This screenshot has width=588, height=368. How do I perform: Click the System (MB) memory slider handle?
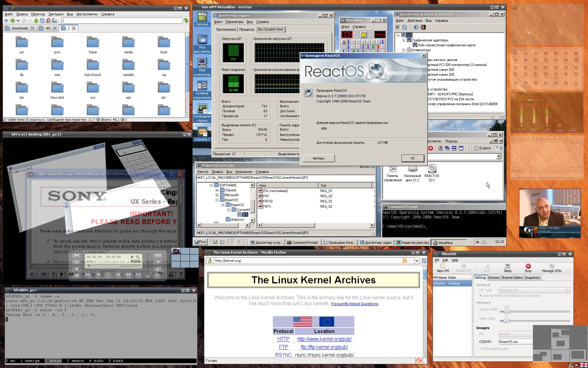click(507, 312)
